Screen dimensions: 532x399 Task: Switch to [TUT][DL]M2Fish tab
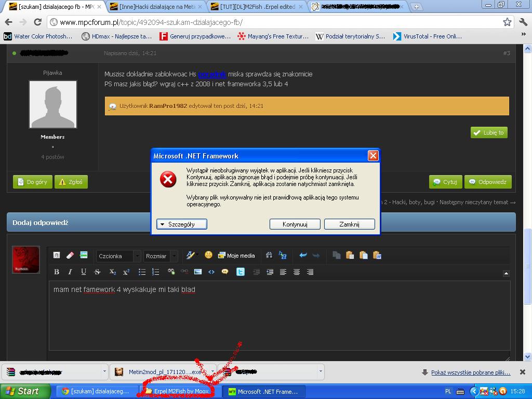(x=257, y=6)
